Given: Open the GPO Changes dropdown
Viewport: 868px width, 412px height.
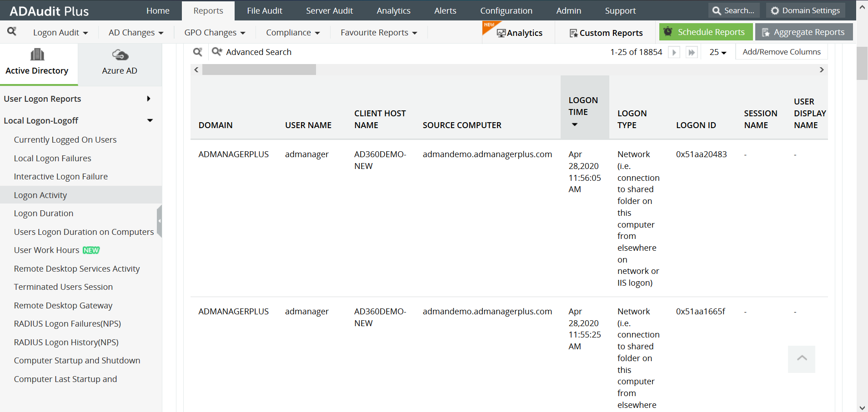Looking at the screenshot, I should click(x=214, y=32).
